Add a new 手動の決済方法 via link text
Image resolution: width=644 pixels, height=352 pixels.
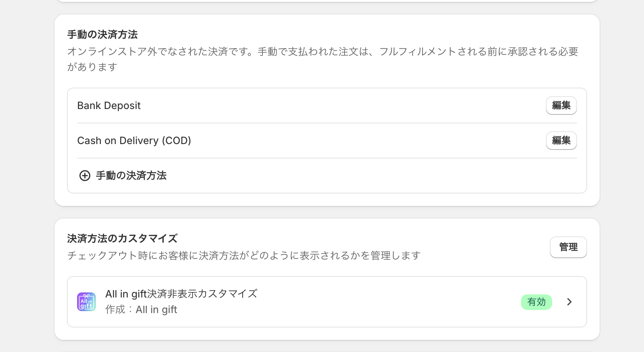coord(131,176)
